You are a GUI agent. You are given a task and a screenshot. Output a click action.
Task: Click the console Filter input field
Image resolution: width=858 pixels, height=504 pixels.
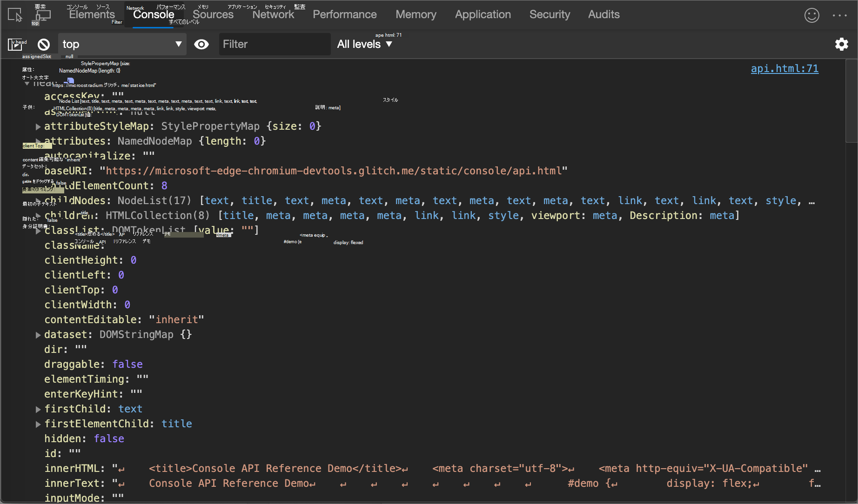(x=275, y=44)
